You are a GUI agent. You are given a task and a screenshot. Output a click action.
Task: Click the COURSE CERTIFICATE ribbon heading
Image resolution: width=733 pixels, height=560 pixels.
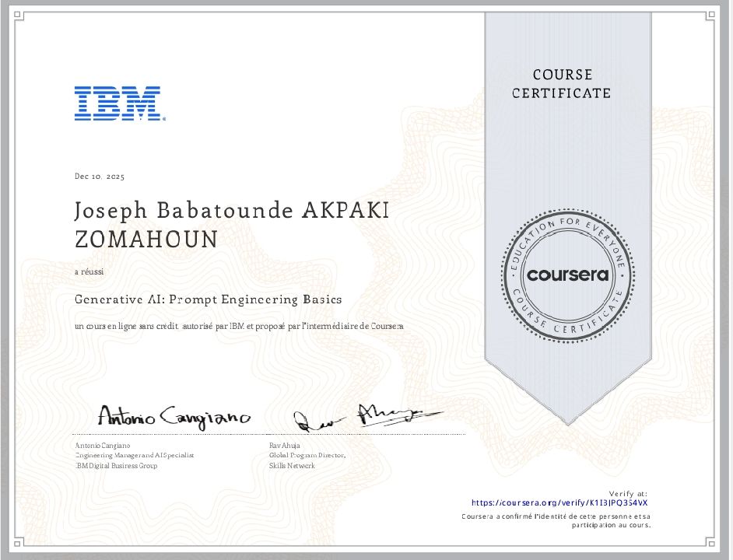tap(571, 84)
